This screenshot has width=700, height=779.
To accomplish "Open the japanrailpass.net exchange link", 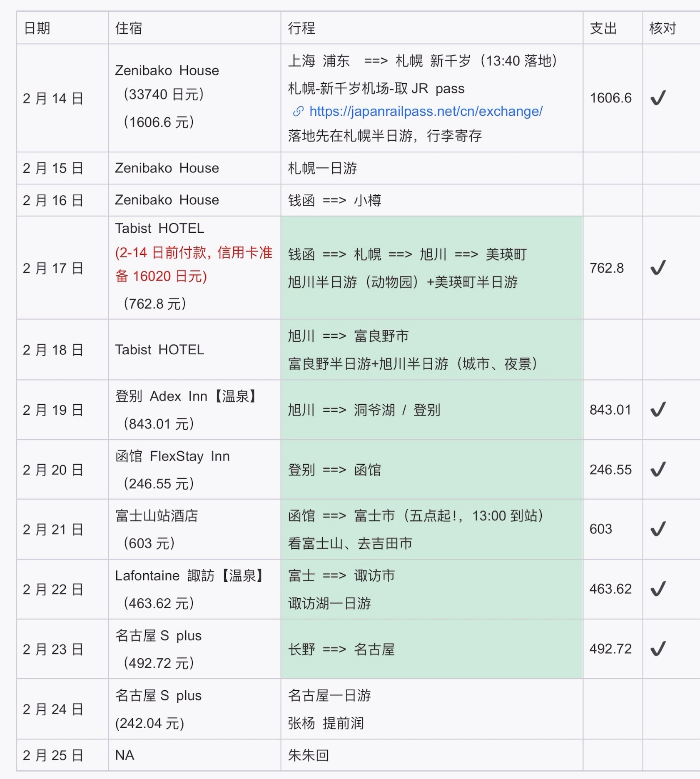I will 426,112.
